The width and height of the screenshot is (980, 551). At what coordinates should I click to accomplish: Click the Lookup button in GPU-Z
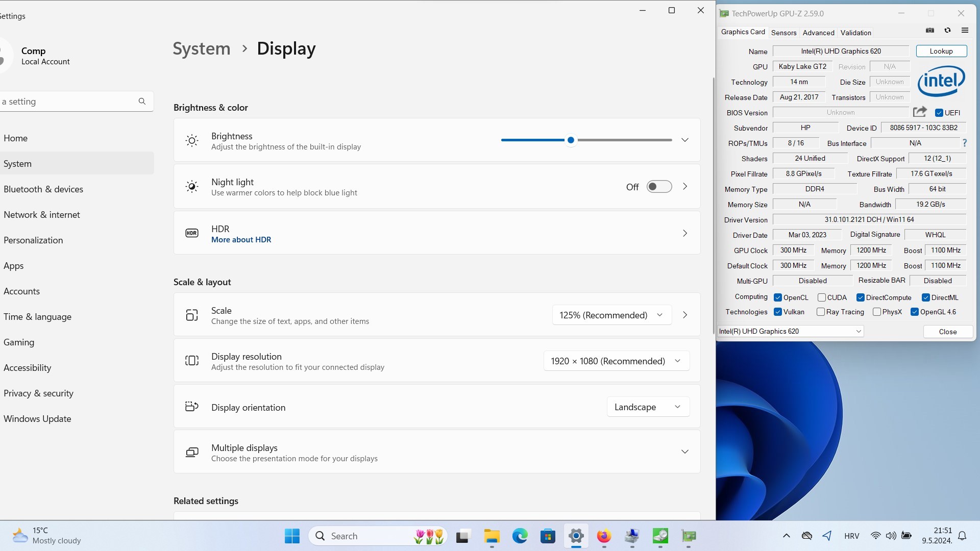coord(941,51)
